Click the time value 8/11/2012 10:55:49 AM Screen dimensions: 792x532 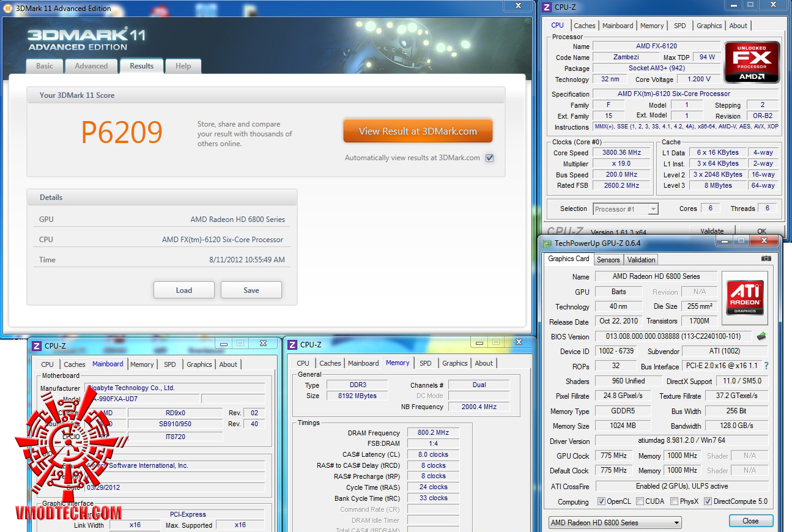tap(247, 260)
